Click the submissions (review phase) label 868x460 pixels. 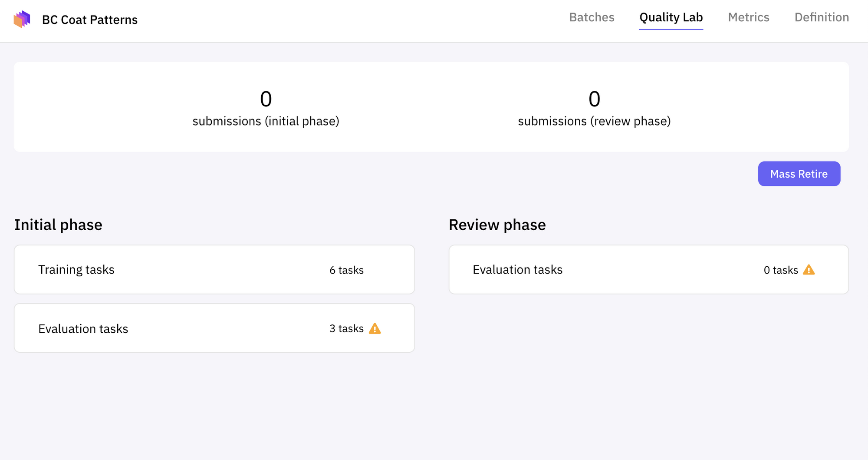coord(594,121)
